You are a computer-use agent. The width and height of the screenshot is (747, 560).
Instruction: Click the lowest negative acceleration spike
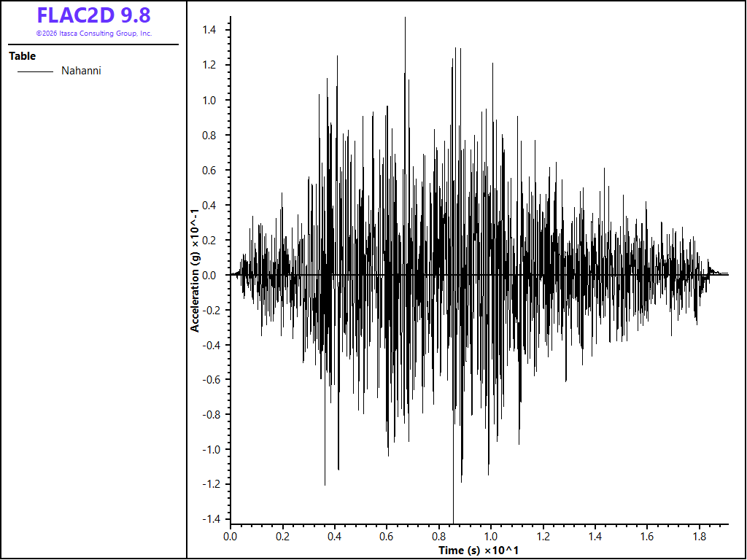point(453,520)
